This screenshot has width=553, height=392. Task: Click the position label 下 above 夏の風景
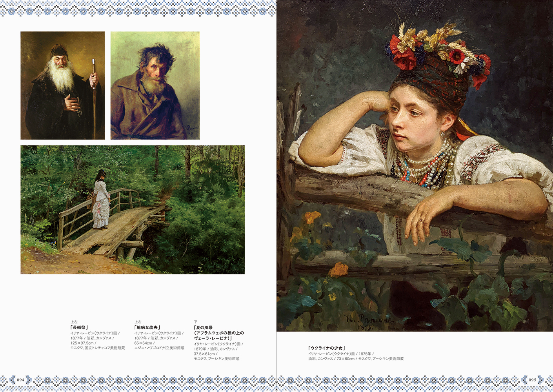tap(195, 322)
